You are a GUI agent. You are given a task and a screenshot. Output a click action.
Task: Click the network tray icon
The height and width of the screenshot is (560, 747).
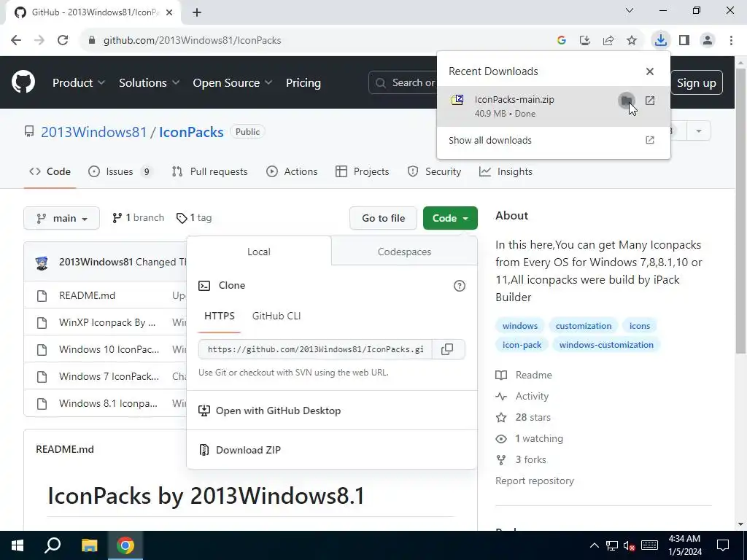[612, 545]
